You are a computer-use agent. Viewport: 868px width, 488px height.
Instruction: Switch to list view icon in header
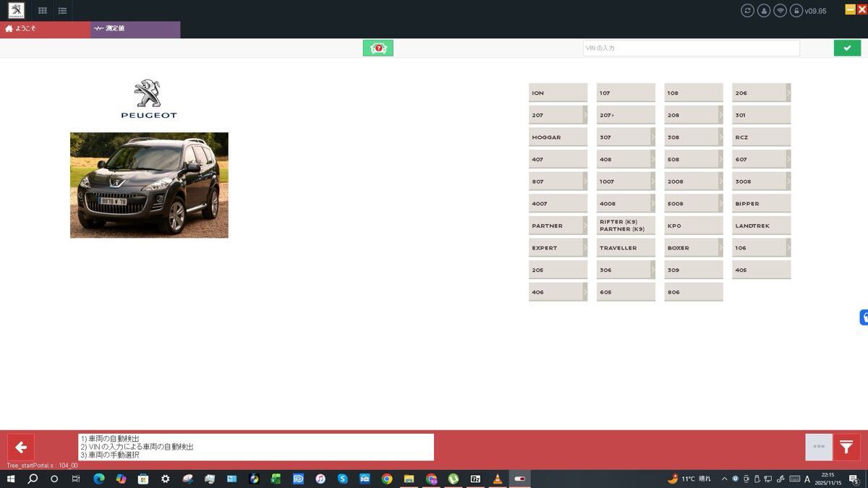(x=63, y=11)
